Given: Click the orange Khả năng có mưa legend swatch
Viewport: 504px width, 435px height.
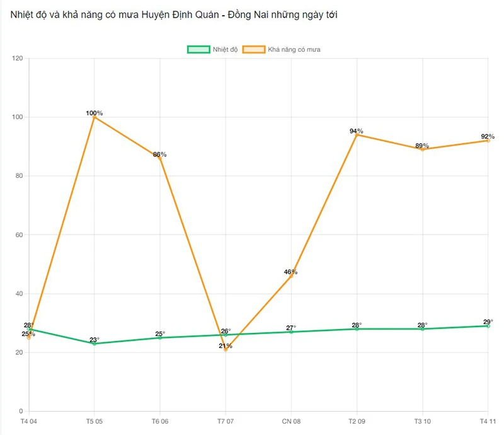Looking at the screenshot, I should pos(254,49).
